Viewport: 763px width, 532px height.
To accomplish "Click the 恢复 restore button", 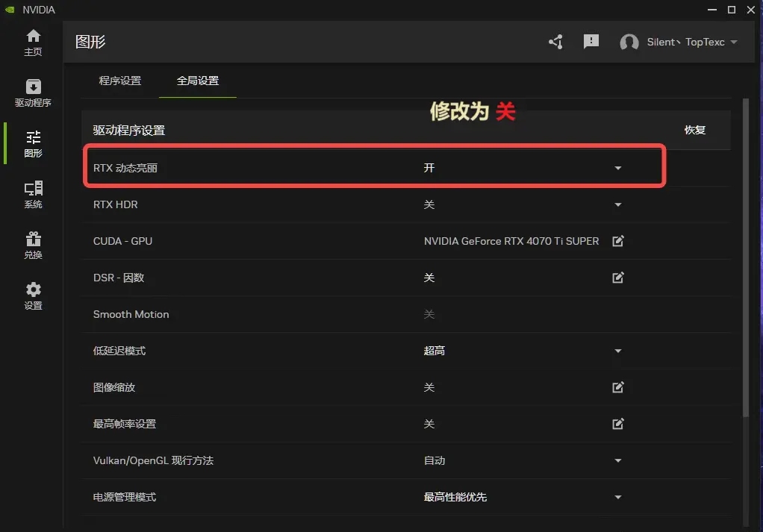I will tap(695, 130).
